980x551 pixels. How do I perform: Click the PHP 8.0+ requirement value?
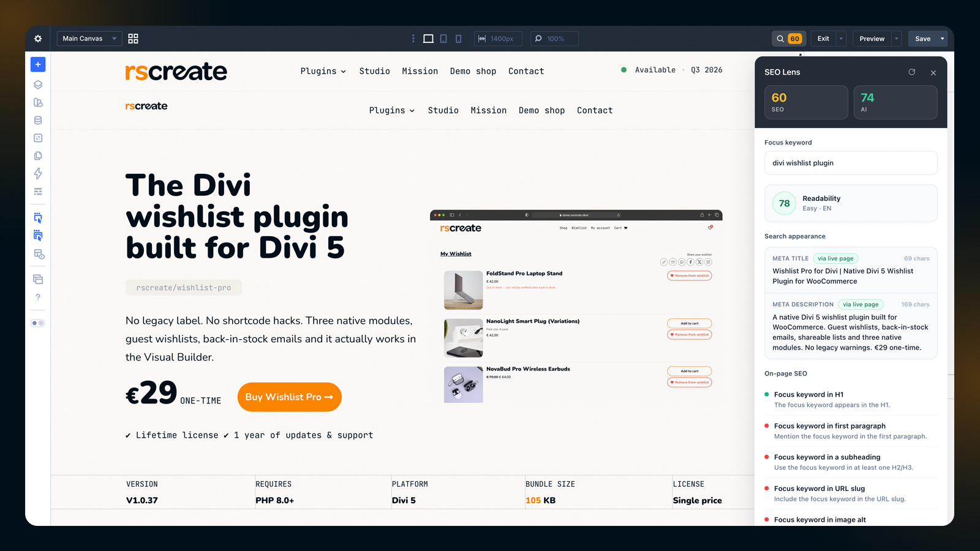click(275, 500)
